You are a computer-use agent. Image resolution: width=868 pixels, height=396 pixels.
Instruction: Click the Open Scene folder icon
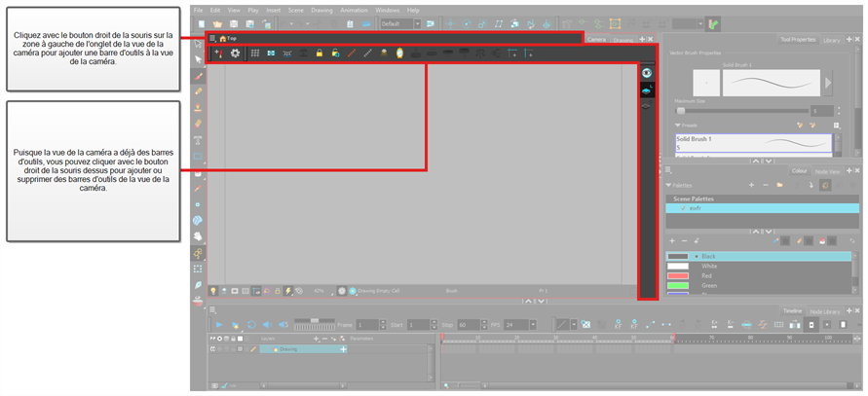(x=217, y=23)
